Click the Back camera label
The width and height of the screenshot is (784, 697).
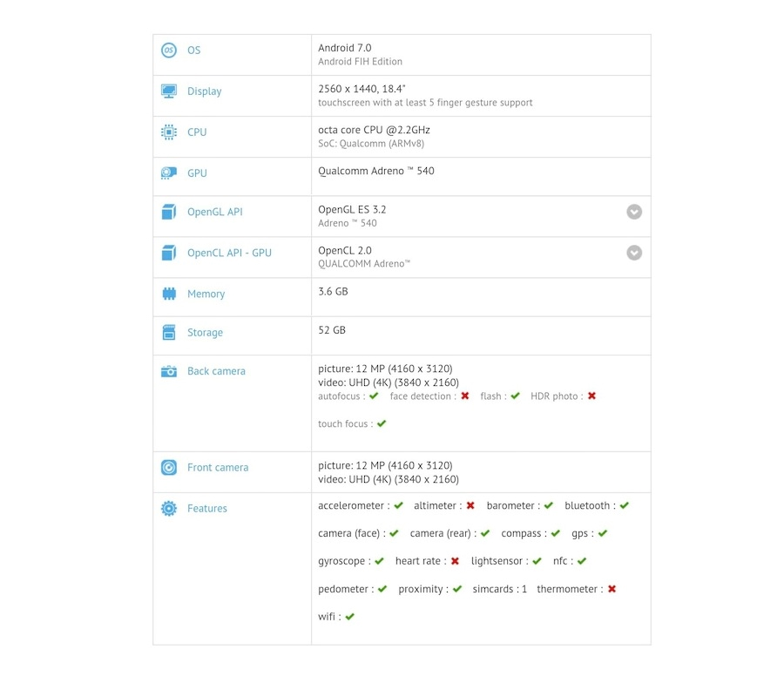(216, 371)
